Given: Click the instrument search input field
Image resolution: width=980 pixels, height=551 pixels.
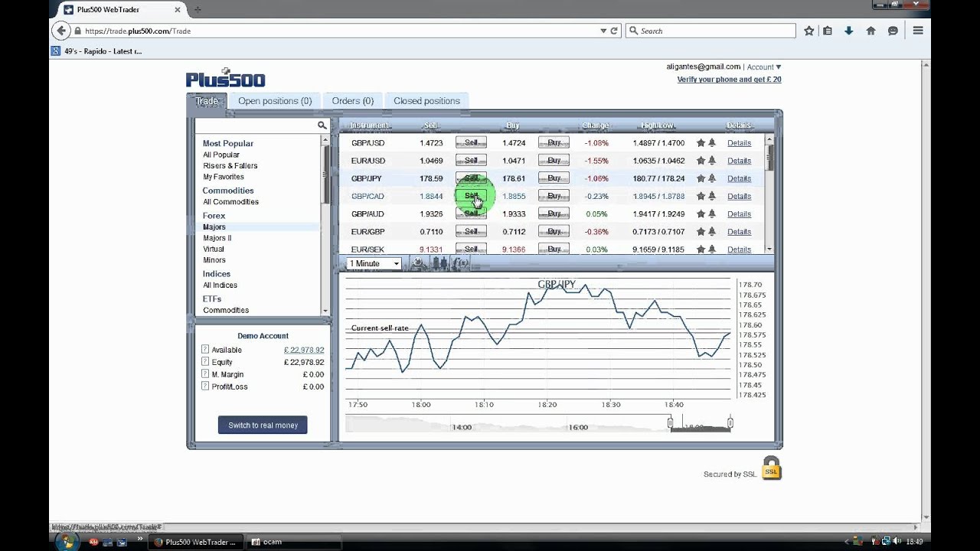Looking at the screenshot, I should (256, 126).
